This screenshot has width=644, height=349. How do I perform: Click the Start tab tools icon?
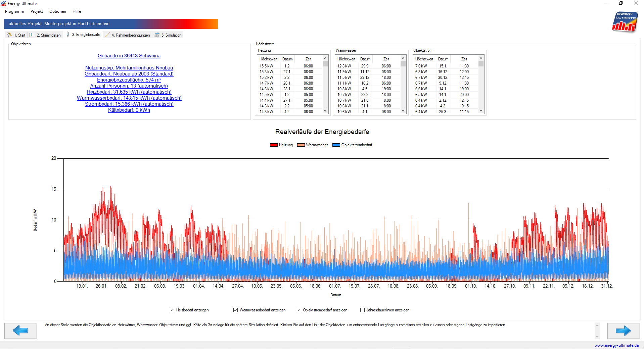(x=9, y=35)
